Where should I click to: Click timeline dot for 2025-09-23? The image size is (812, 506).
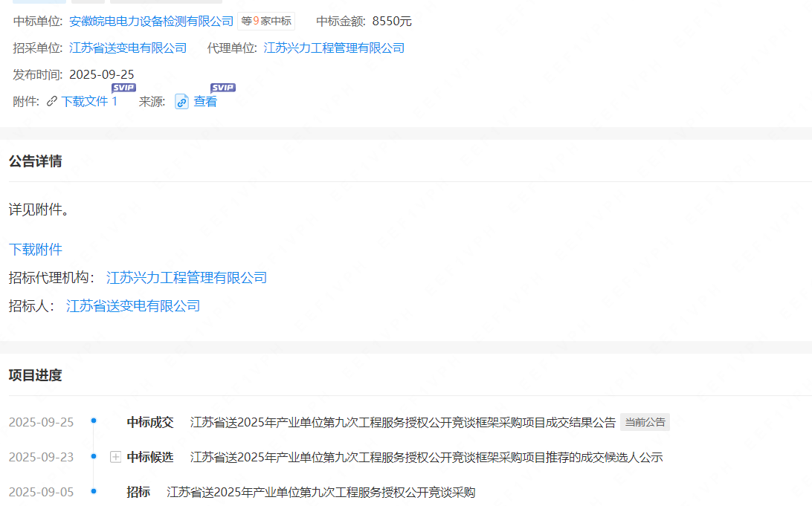click(94, 455)
